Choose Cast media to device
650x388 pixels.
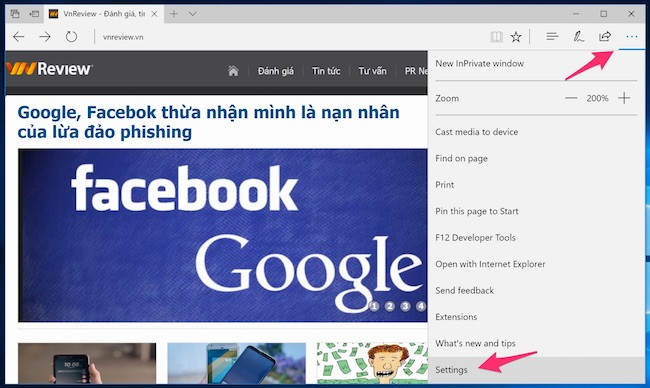tap(477, 132)
